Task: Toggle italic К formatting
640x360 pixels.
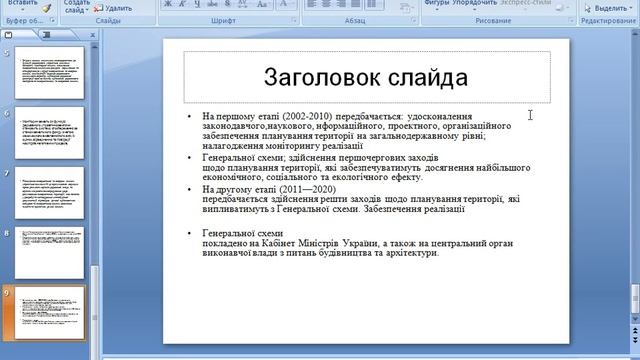Action: (182, 4)
